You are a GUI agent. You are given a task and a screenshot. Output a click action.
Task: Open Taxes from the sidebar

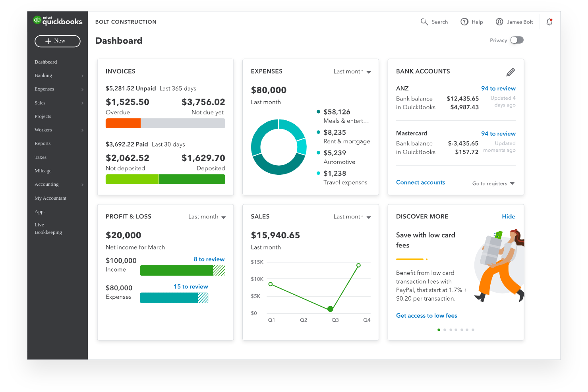pos(40,157)
